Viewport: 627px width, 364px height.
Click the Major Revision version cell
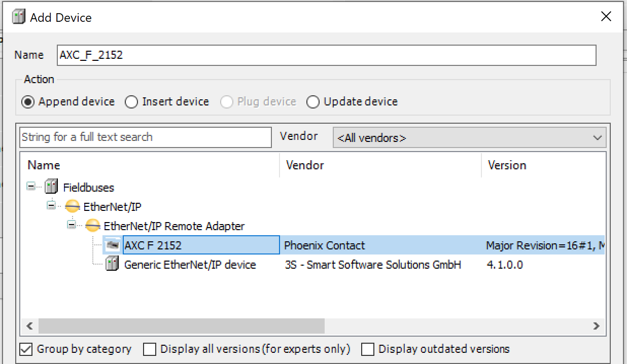tap(545, 246)
